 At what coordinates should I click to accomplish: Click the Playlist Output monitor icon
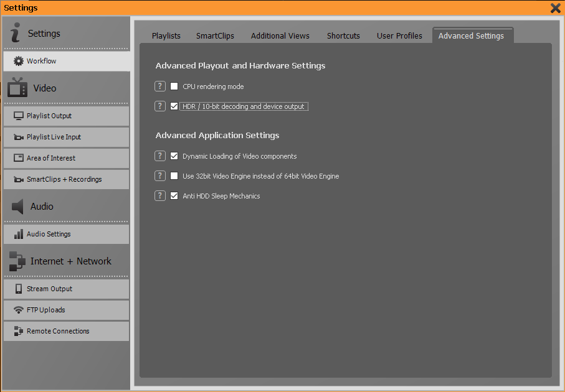point(19,116)
